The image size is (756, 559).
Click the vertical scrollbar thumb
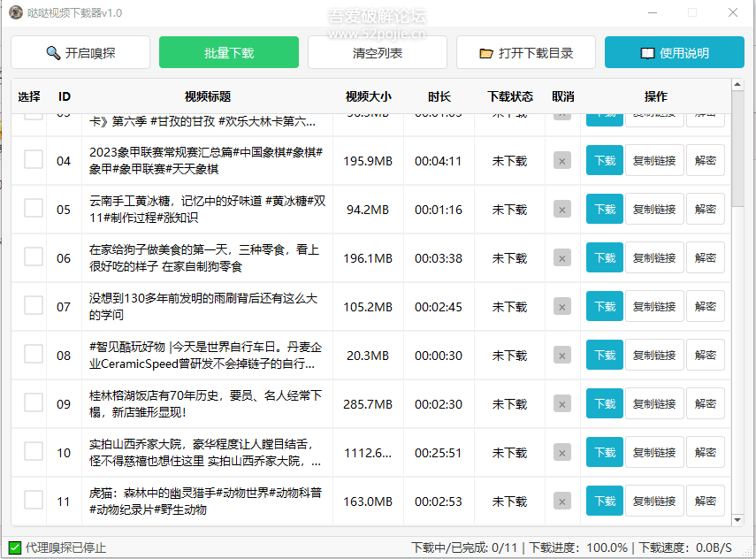737,149
